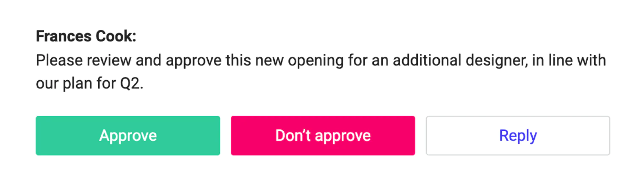Click the "Don't approve" label in pink button
The image size is (644, 185).
323,136
